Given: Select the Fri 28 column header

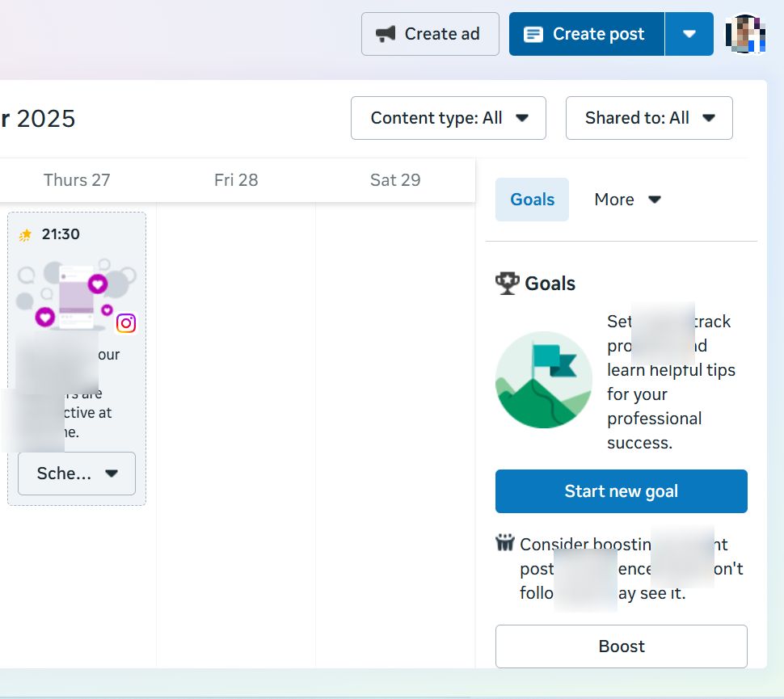Looking at the screenshot, I should click(x=236, y=180).
